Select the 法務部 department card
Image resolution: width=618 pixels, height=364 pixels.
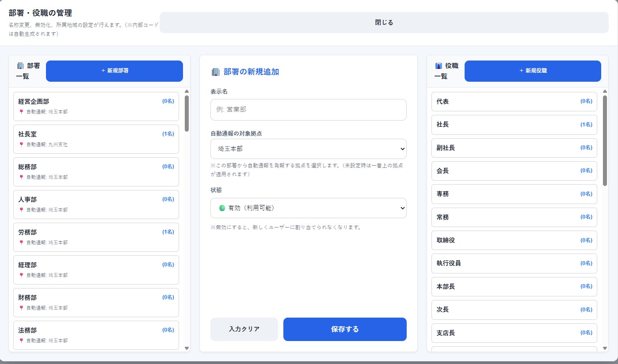point(96,335)
